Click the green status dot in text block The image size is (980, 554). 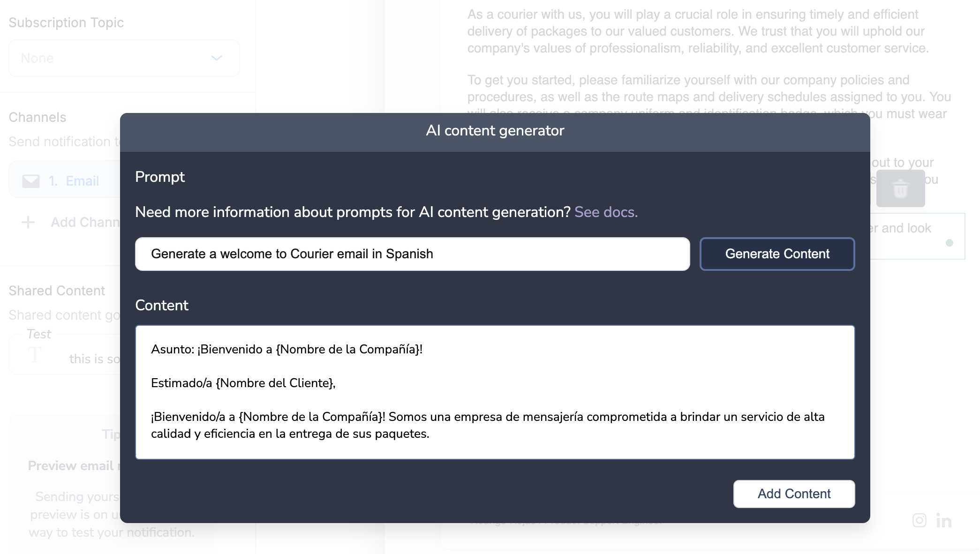click(950, 243)
